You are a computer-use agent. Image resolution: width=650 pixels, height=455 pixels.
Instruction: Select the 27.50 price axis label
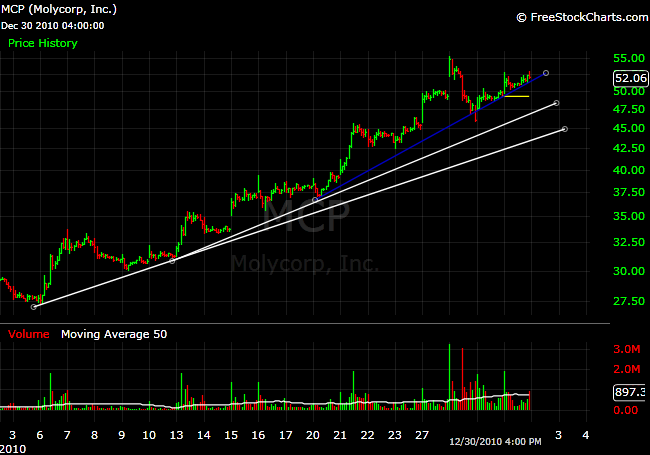click(x=629, y=301)
